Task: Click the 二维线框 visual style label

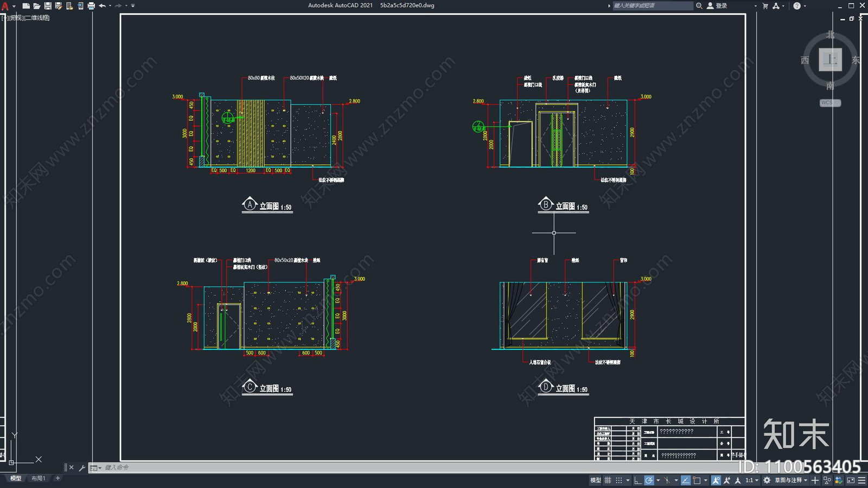Action: pos(37,18)
